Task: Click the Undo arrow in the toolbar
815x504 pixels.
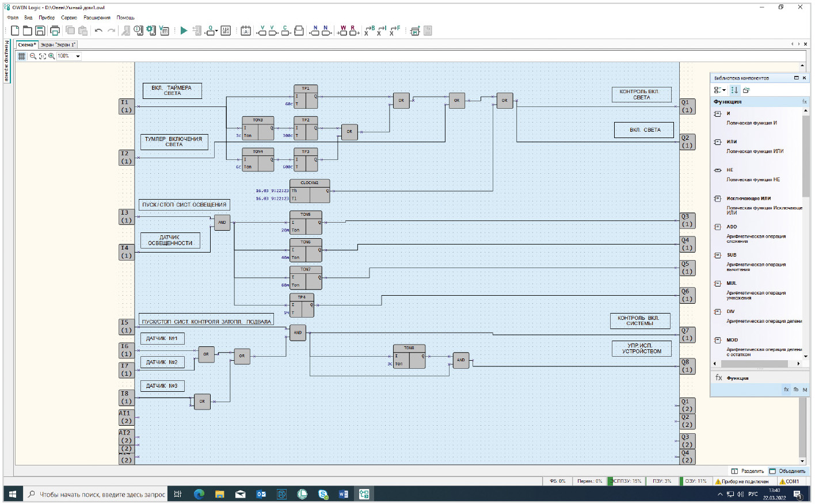Action: [98, 30]
